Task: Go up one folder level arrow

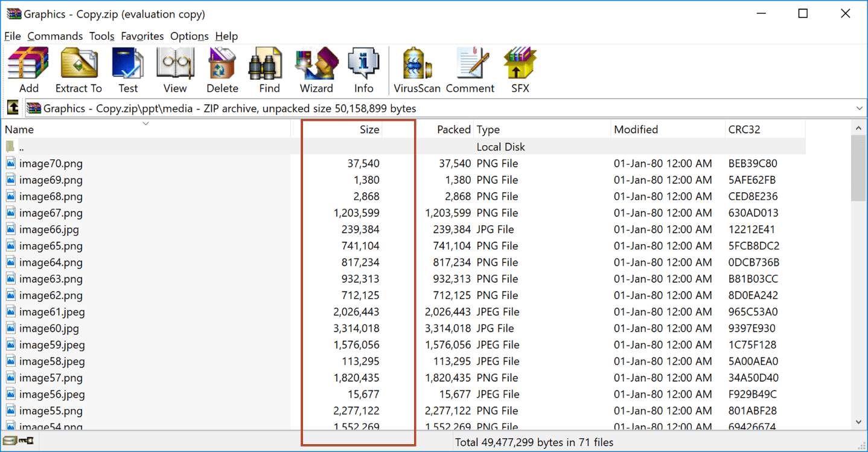Action: [x=13, y=108]
